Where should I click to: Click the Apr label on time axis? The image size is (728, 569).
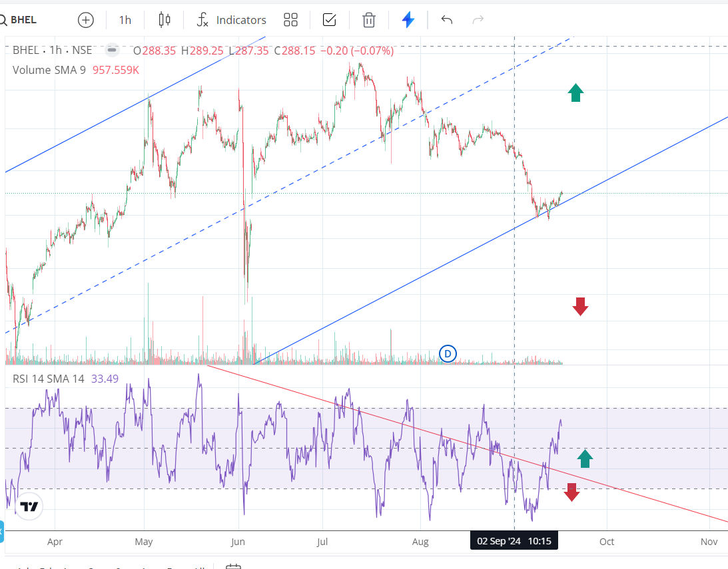pos(55,542)
